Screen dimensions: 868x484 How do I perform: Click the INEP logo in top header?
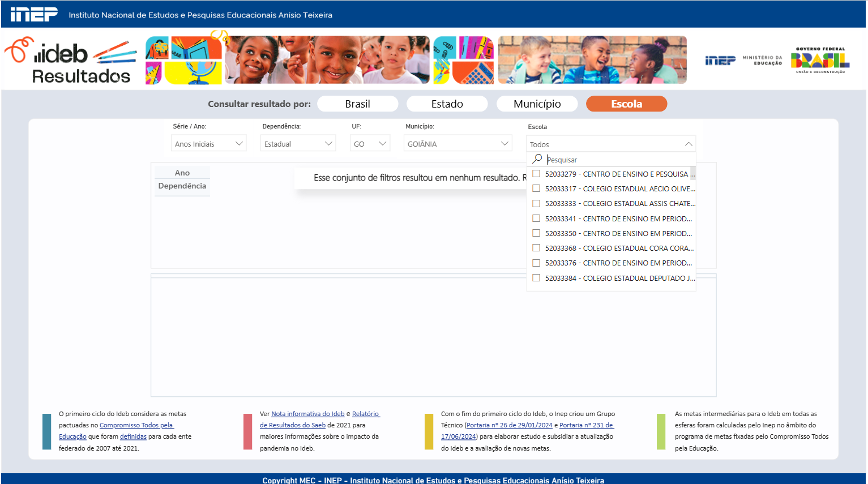34,15
